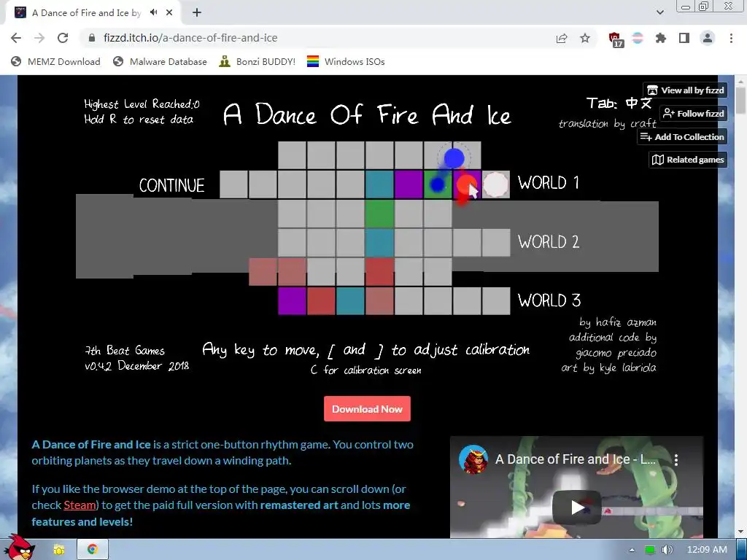Click the WORLD 2 label
Image resolution: width=747 pixels, height=560 pixels.
549,242
